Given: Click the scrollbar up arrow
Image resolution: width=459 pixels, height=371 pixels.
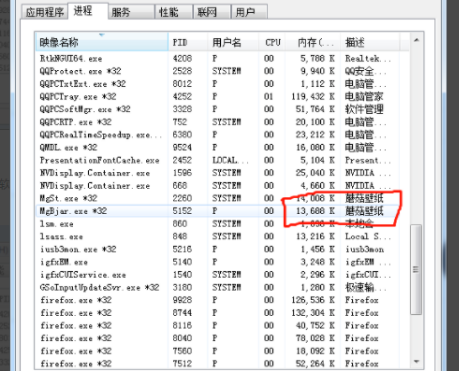Looking at the screenshot, I should pos(416,40).
